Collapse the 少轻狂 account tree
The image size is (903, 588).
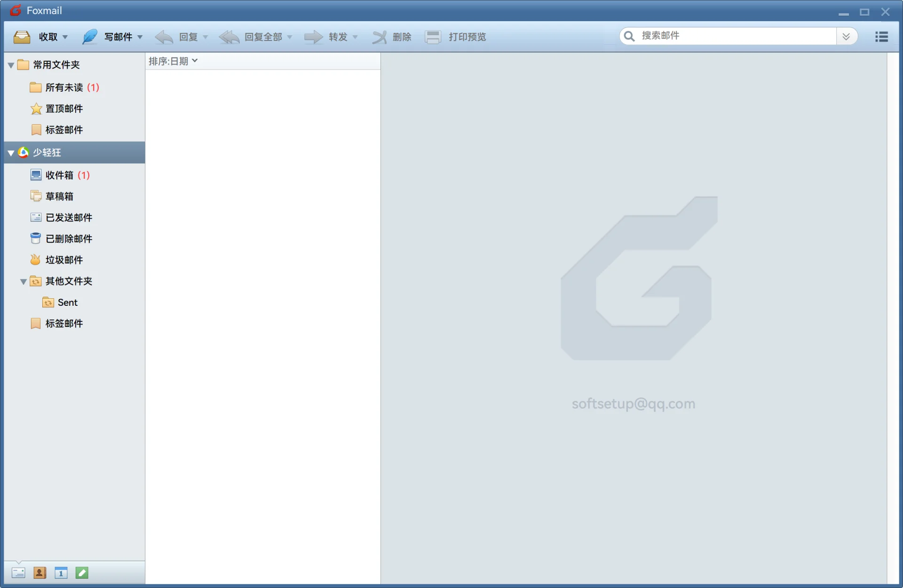tap(11, 153)
